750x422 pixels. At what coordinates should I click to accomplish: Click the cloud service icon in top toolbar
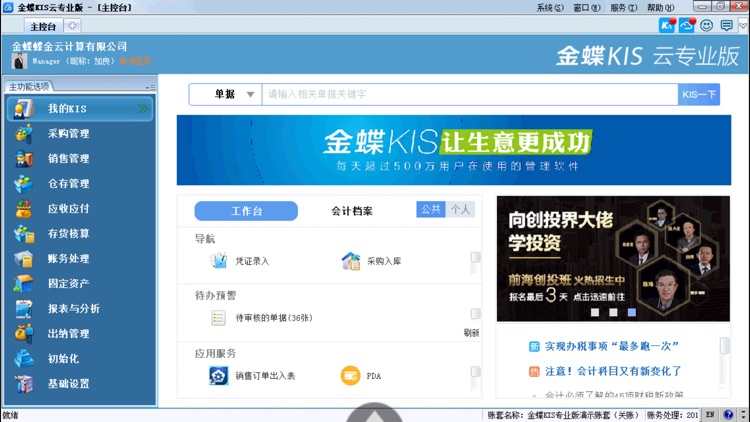click(687, 25)
